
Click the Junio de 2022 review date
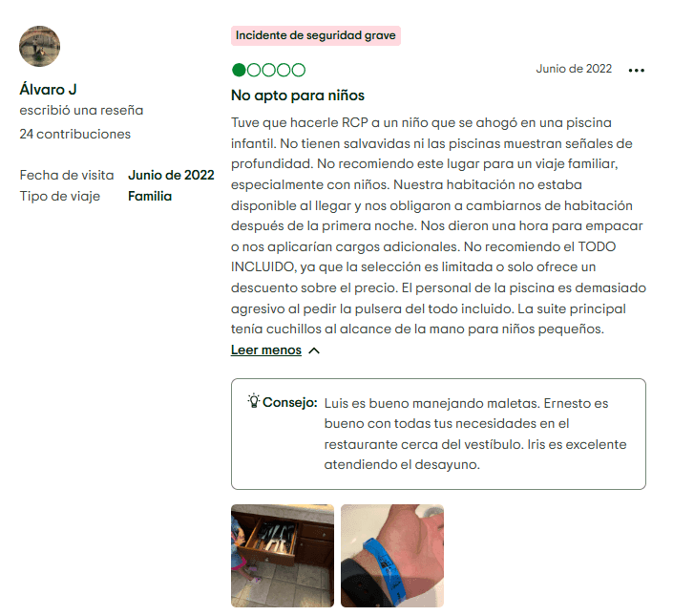574,69
